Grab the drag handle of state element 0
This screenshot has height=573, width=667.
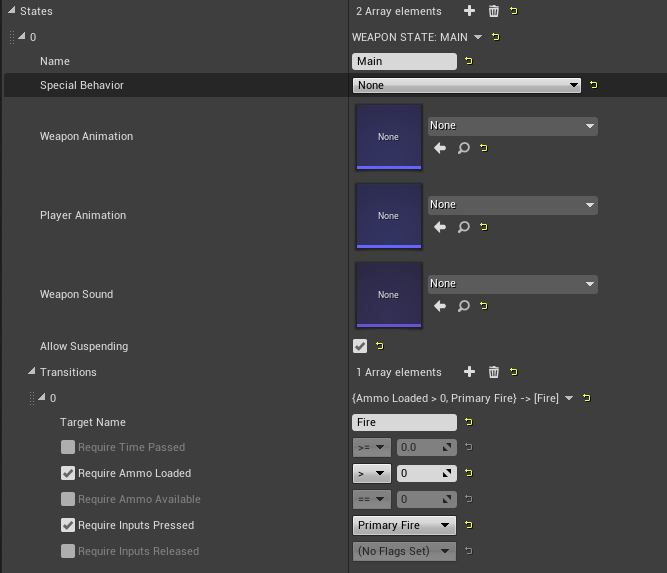(12, 37)
